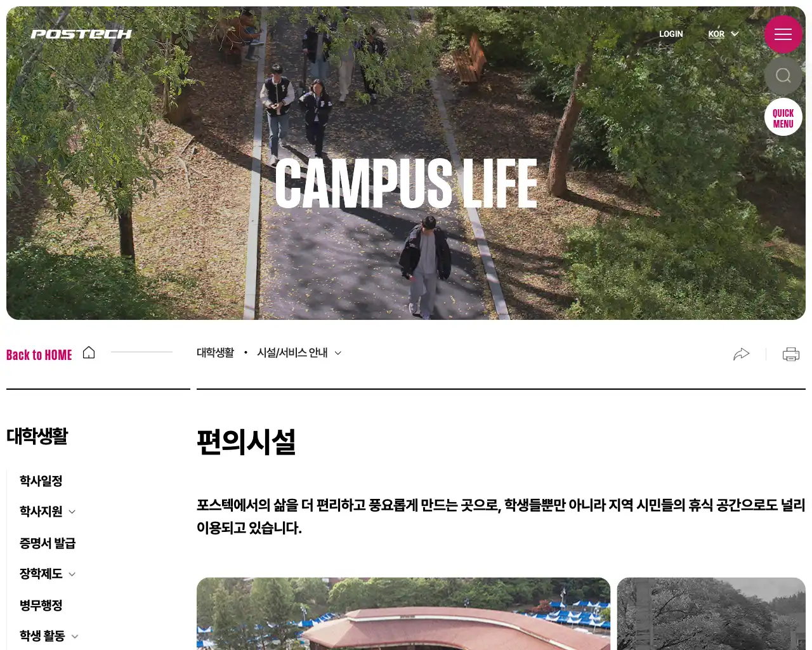This screenshot has width=812, height=650.
Task: Open the QUICK MENU circle button
Action: 783,117
